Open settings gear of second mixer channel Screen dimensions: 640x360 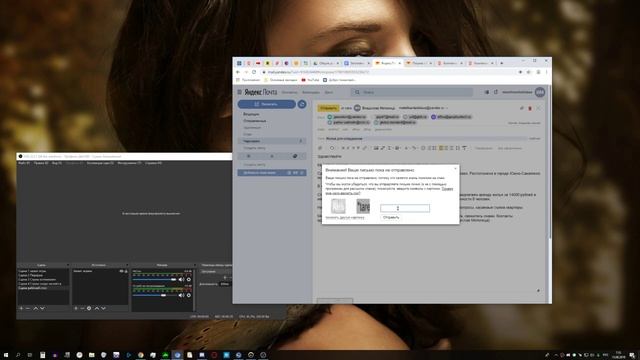click(x=189, y=295)
